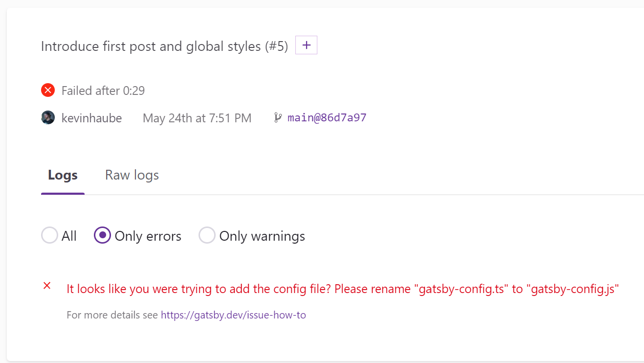The width and height of the screenshot is (644, 363).
Task: Open the main@86d7a97 commit link
Action: 327,117
